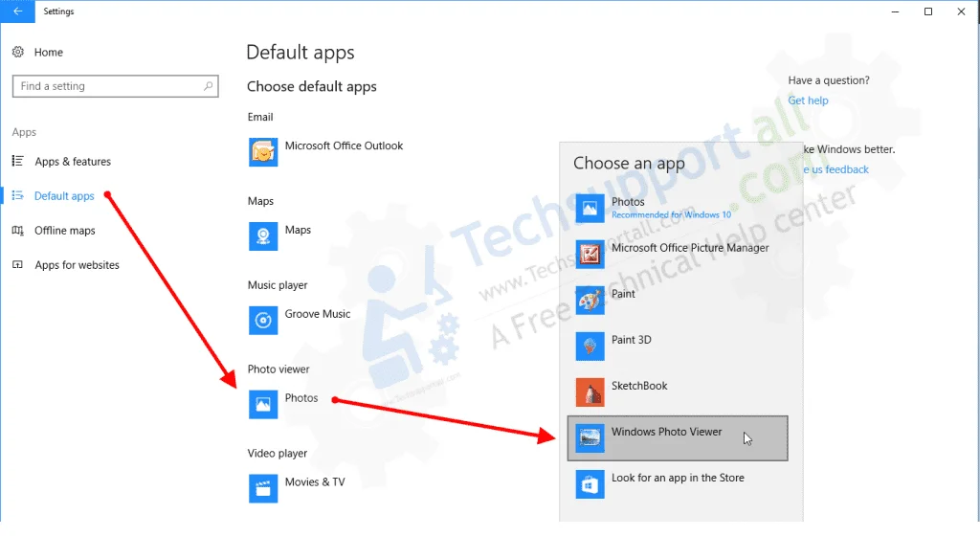This screenshot has width=980, height=559.
Task: Go to Apps & features
Action: [x=73, y=162]
